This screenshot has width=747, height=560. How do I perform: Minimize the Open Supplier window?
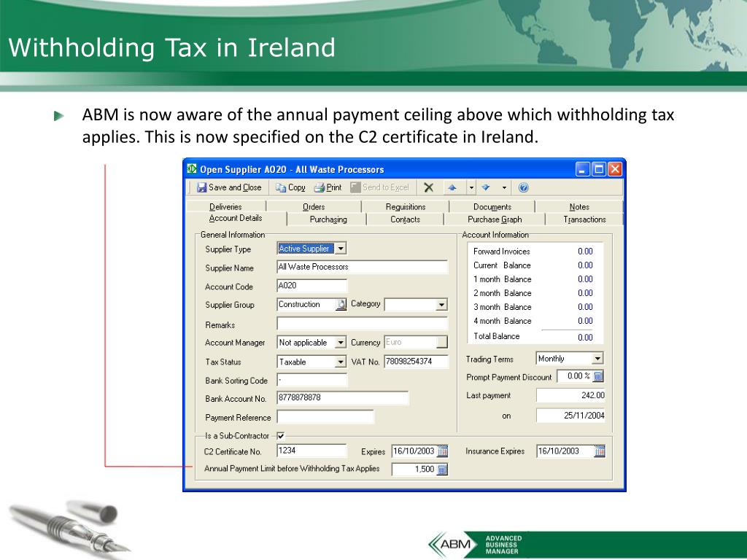click(x=583, y=169)
